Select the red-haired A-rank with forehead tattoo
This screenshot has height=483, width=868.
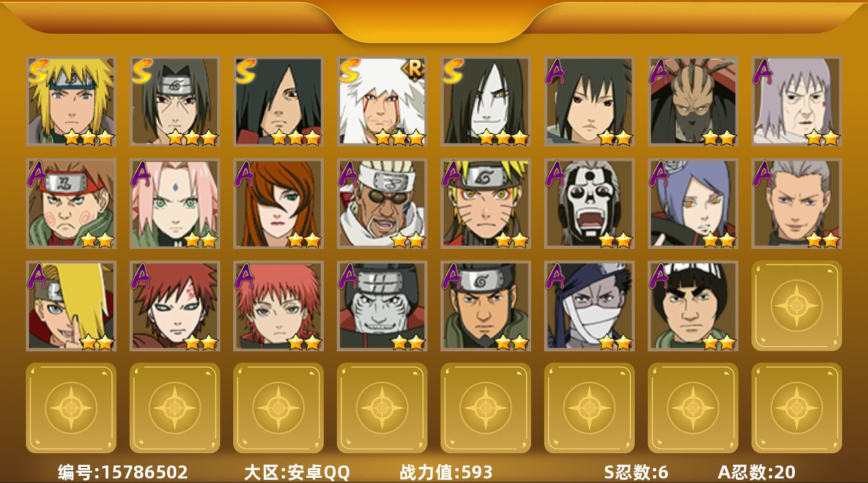pos(174,306)
